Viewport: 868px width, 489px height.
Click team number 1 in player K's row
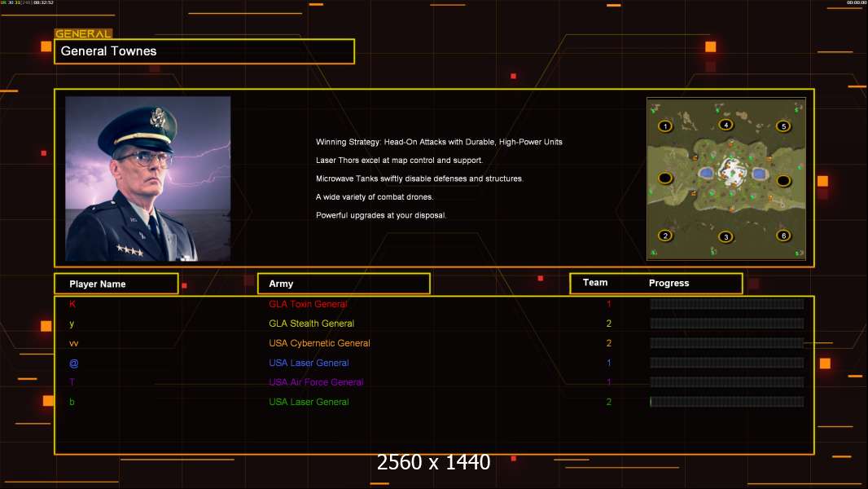[x=609, y=304]
